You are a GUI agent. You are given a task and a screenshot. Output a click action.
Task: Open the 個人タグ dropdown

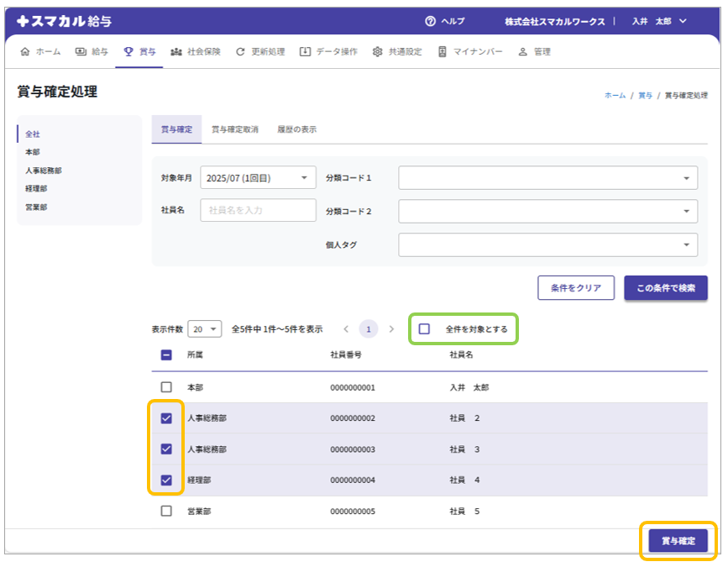pyautogui.click(x=547, y=244)
